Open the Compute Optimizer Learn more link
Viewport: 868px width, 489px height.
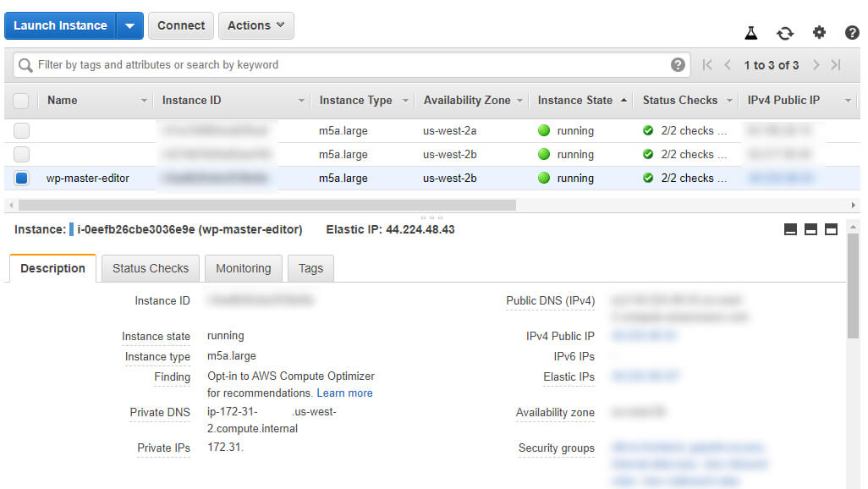tap(344, 393)
